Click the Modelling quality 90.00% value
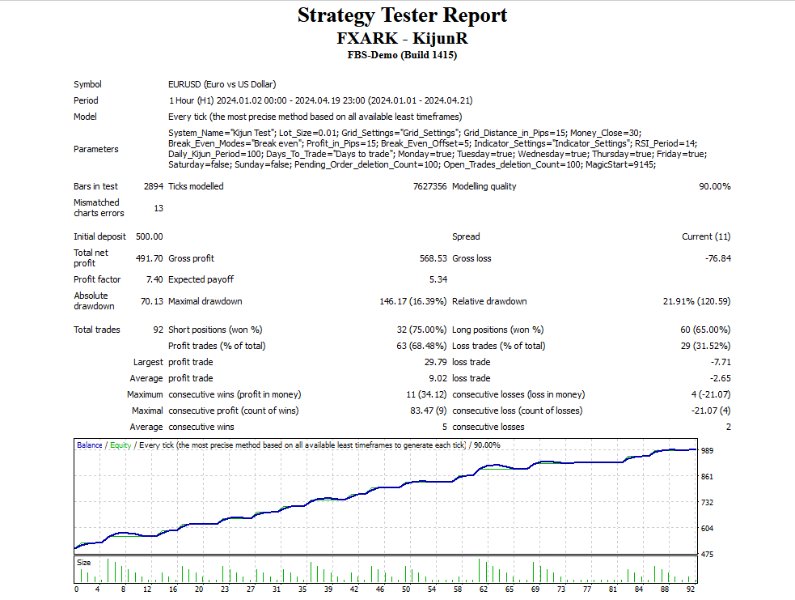This screenshot has width=795, height=600. tap(714, 187)
